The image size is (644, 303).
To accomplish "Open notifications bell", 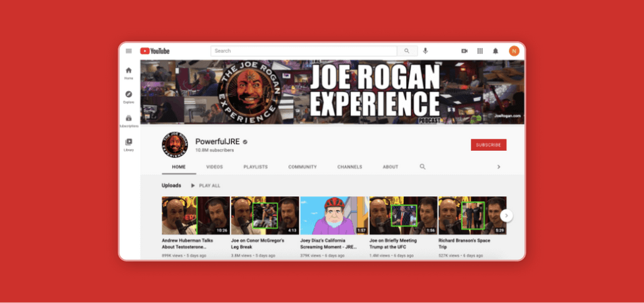I will (x=496, y=51).
